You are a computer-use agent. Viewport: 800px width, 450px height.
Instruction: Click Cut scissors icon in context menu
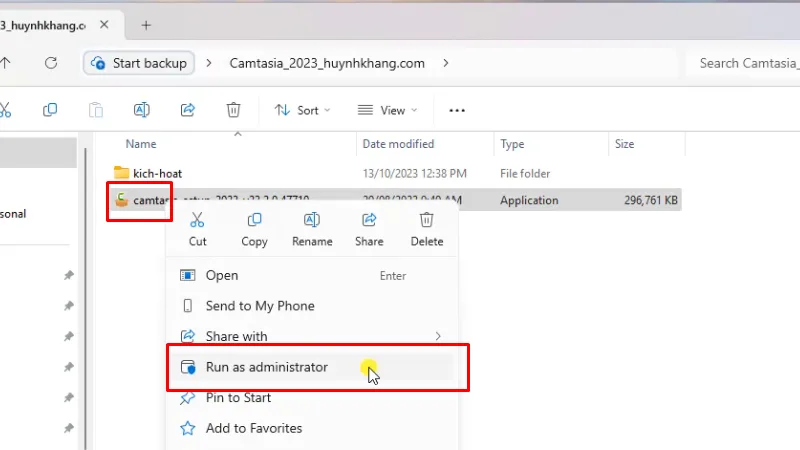pos(197,221)
